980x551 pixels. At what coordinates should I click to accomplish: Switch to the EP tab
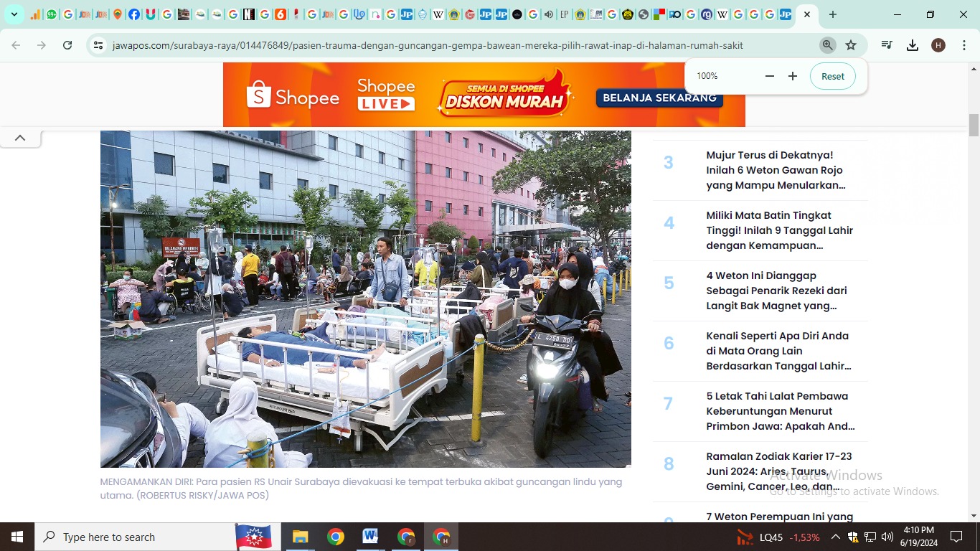(565, 14)
